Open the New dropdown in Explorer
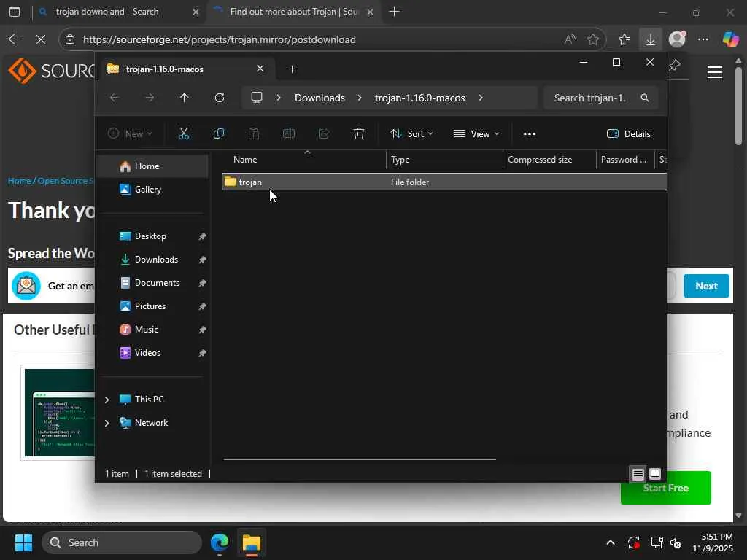 coord(130,134)
